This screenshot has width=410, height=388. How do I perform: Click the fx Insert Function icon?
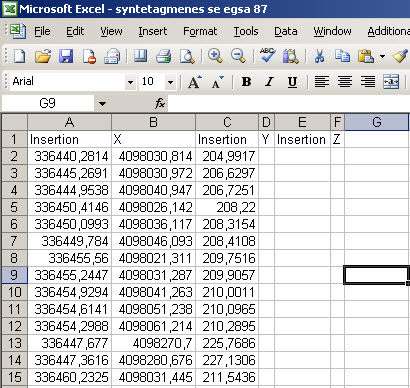point(160,103)
